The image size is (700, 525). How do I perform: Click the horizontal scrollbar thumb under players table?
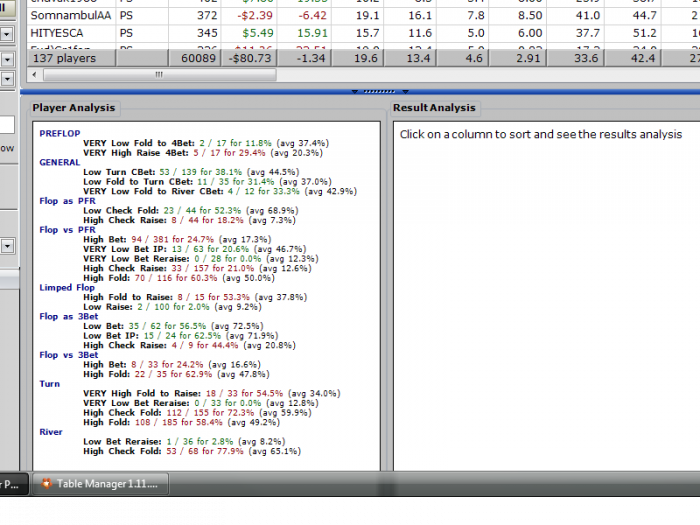click(159, 75)
